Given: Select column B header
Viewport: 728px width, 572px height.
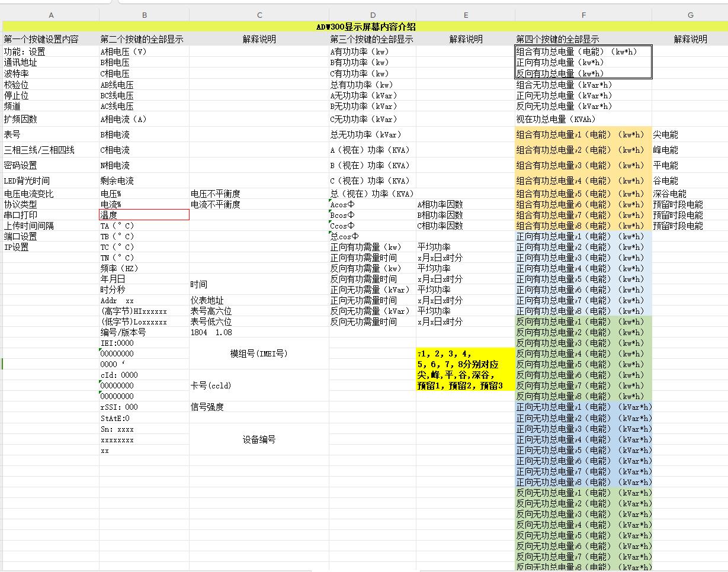Looking at the screenshot, I should click(144, 15).
